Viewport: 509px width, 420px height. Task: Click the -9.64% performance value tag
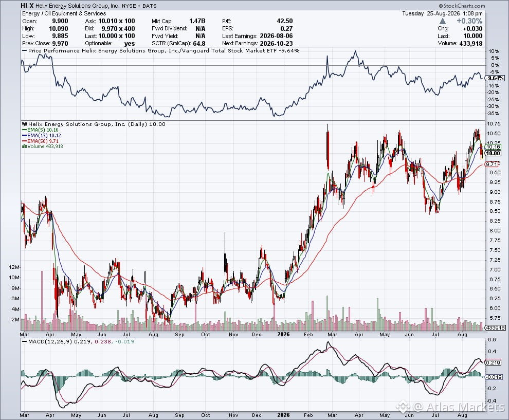pyautogui.click(x=495, y=78)
